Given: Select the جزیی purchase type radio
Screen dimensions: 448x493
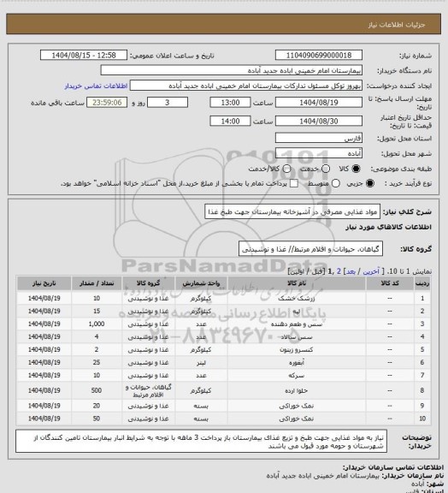Looking at the screenshot, I should (x=370, y=183).
